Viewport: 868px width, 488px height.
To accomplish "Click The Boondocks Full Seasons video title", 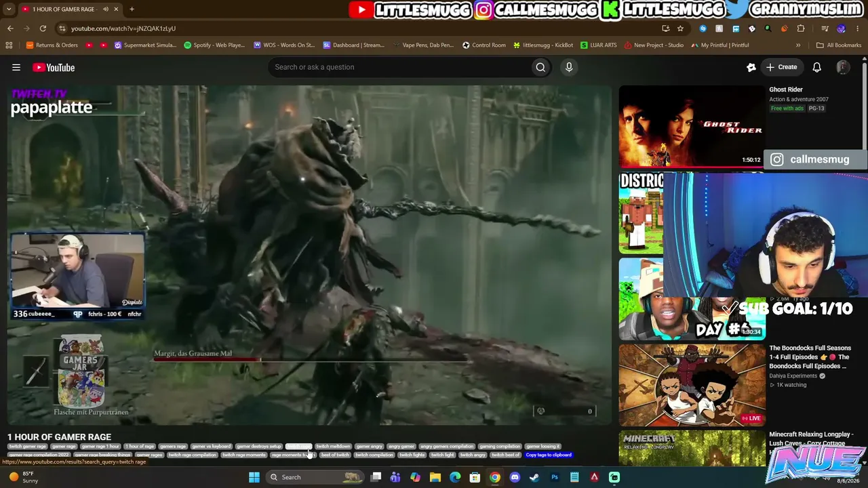I will 810,357.
